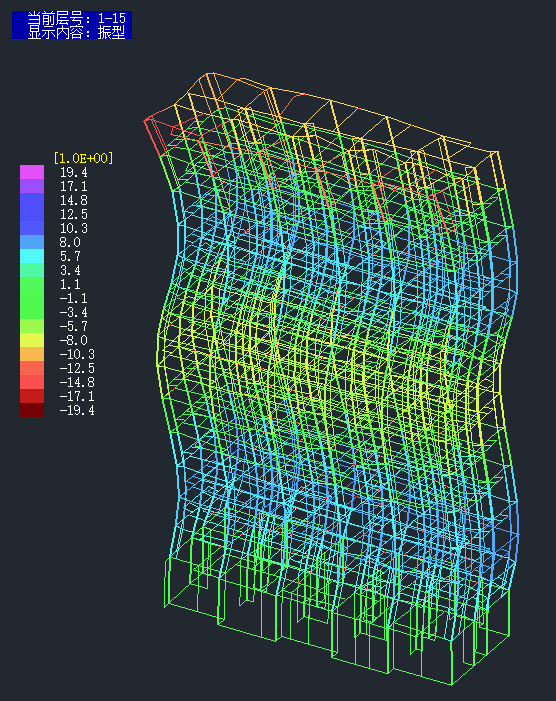The image size is (556, 701).
Task: Click the orange -10.3 legend swatch
Action: click(32, 354)
